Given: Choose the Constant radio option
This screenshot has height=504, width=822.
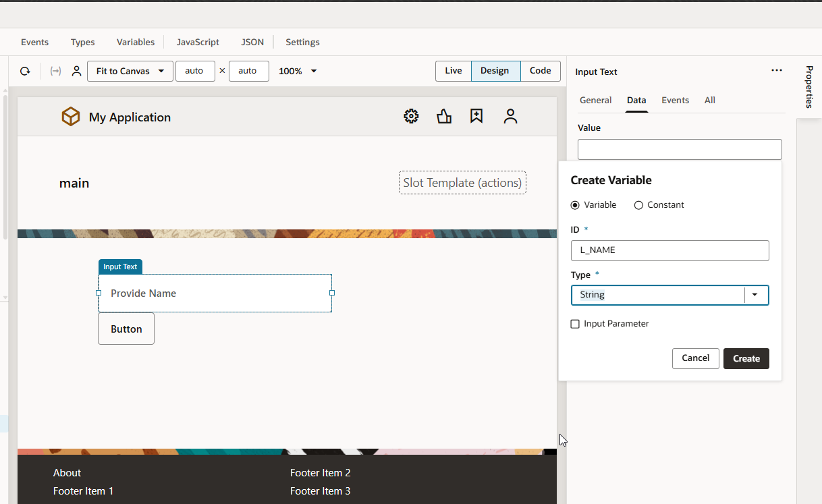Looking at the screenshot, I should 638,204.
